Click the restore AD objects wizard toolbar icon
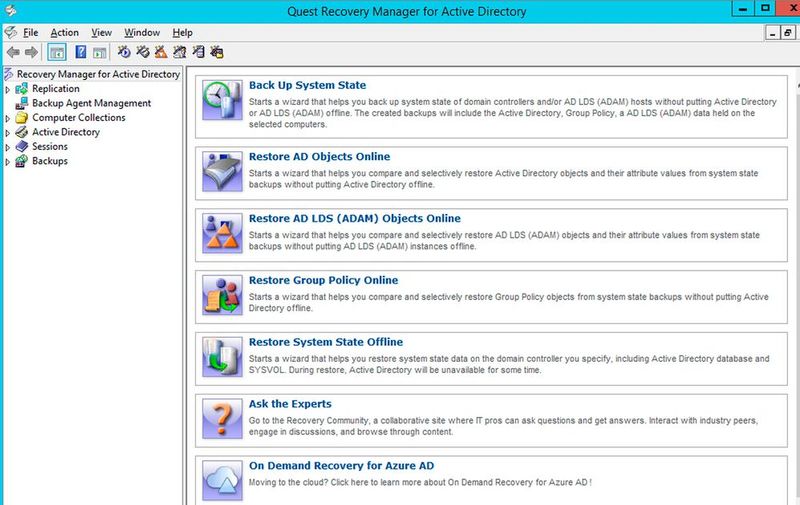800x505 pixels. click(x=143, y=52)
